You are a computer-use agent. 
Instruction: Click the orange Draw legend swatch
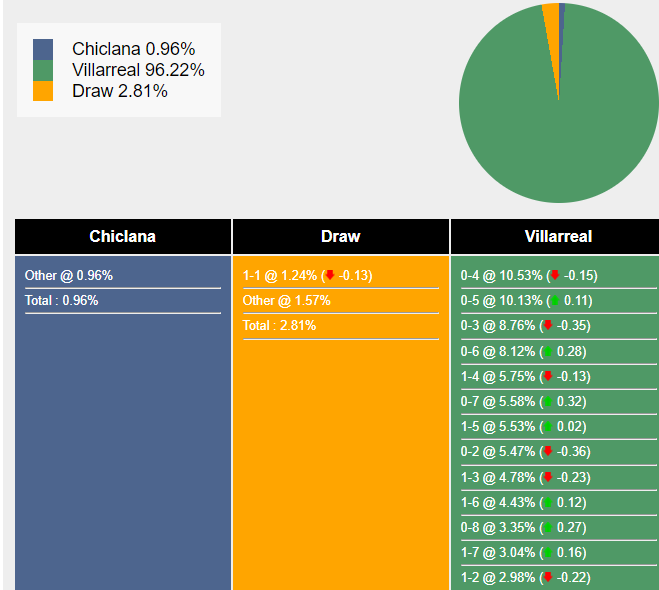(x=43, y=91)
